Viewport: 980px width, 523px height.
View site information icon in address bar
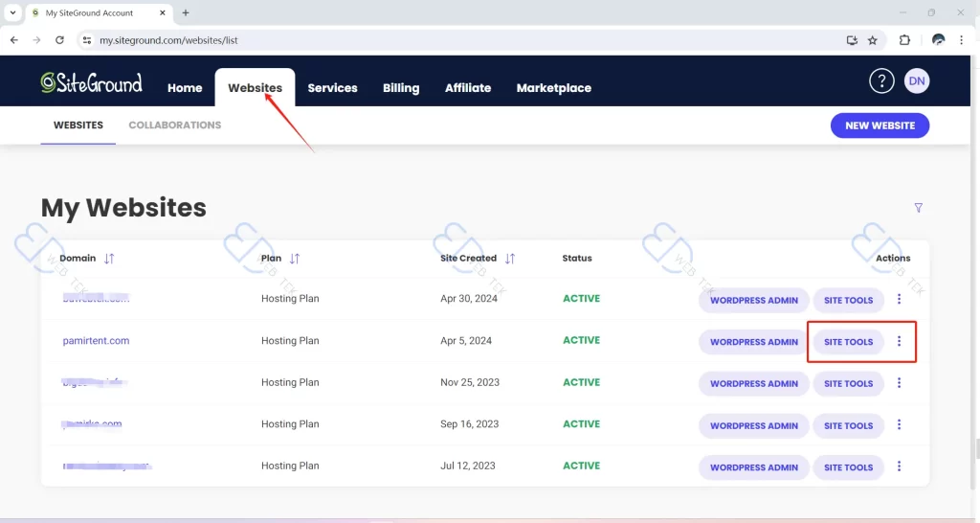point(87,40)
